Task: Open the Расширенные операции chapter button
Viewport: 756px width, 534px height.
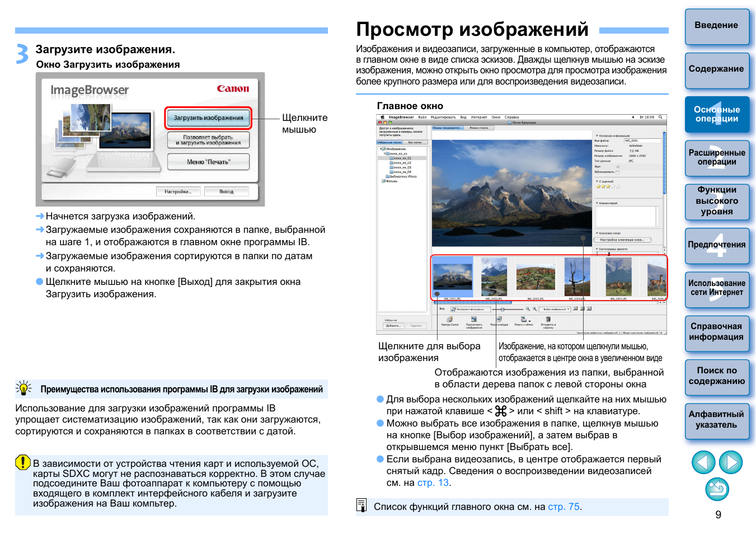Action: tap(717, 158)
